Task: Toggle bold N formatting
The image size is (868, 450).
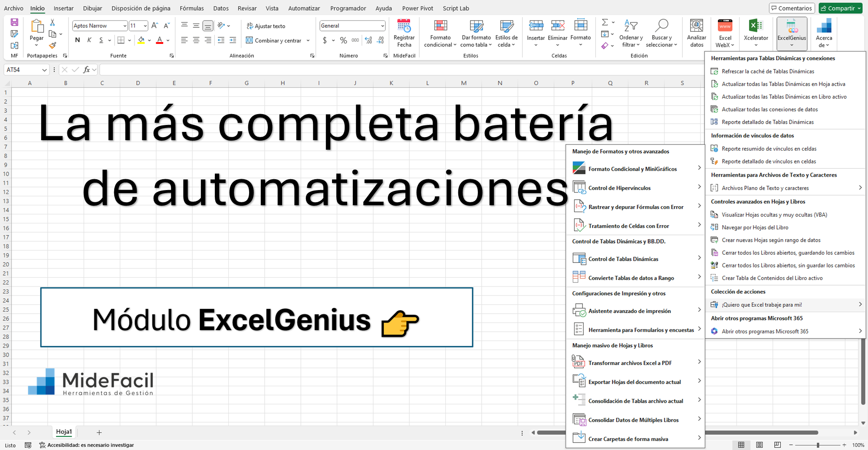Action: pos(77,40)
